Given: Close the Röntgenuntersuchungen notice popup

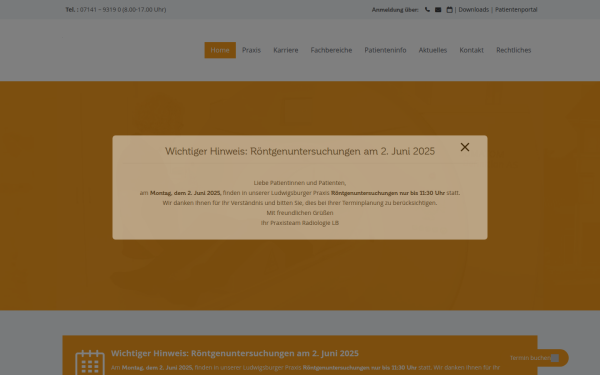Looking at the screenshot, I should (x=465, y=147).
